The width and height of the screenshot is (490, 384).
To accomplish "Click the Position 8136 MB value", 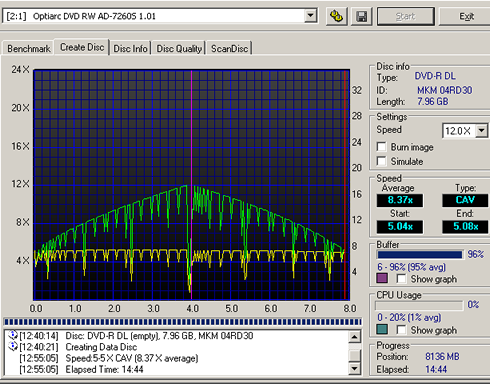I will pyautogui.click(x=442, y=357).
